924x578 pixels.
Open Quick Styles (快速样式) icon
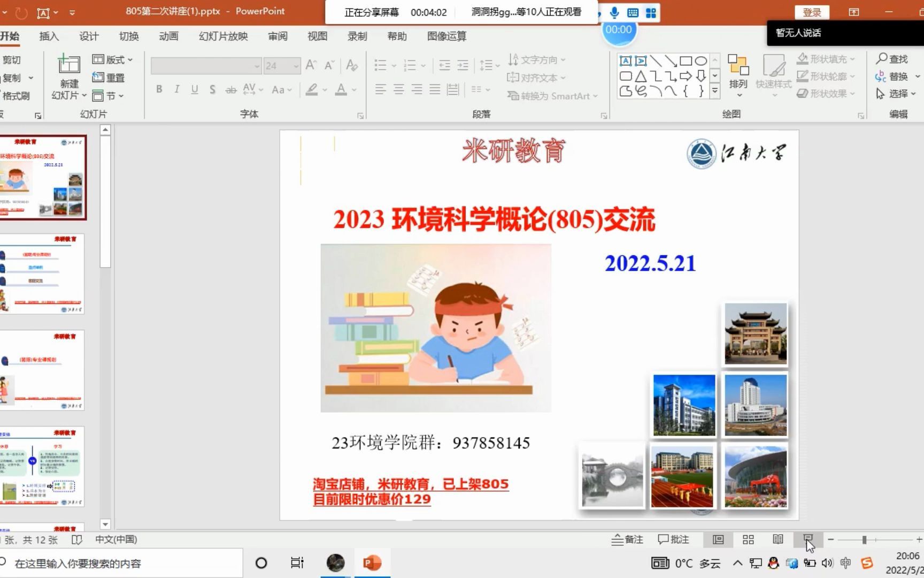774,65
